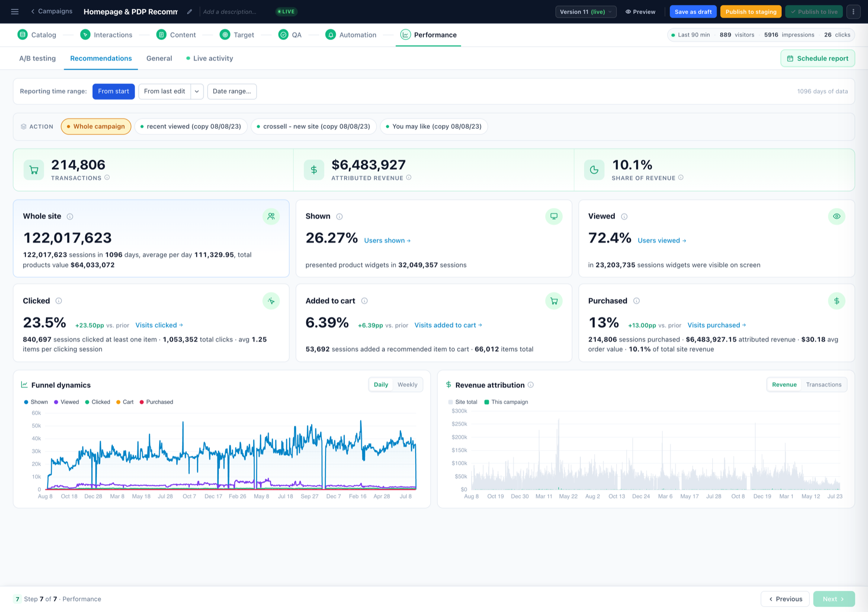This screenshot has height=612, width=868.
Task: Expand the From last edit dropdown arrow
Action: [197, 91]
